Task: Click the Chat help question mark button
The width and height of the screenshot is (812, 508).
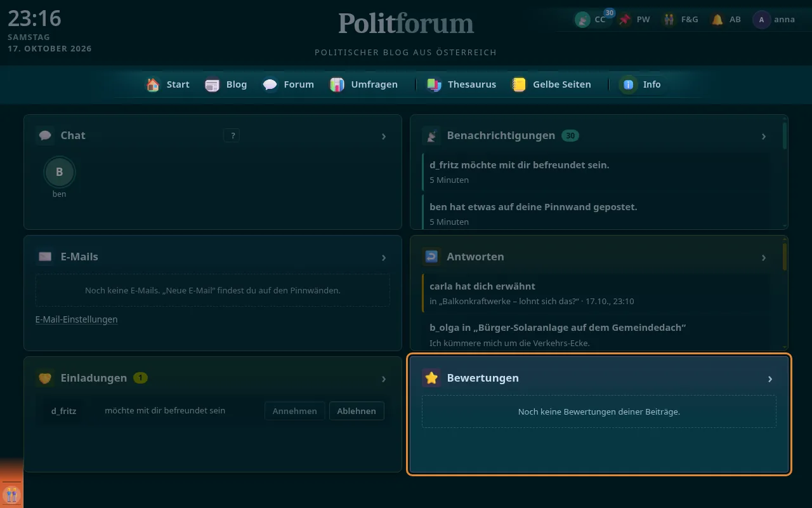Action: (232, 135)
